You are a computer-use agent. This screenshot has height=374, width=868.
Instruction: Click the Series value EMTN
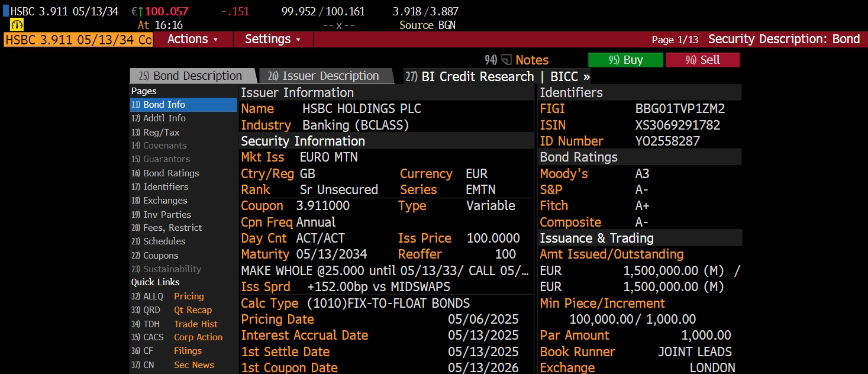(x=480, y=190)
